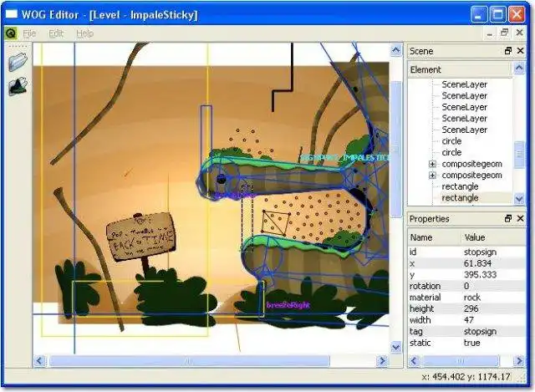
Task: Close the Properties panel
Action: [520, 218]
